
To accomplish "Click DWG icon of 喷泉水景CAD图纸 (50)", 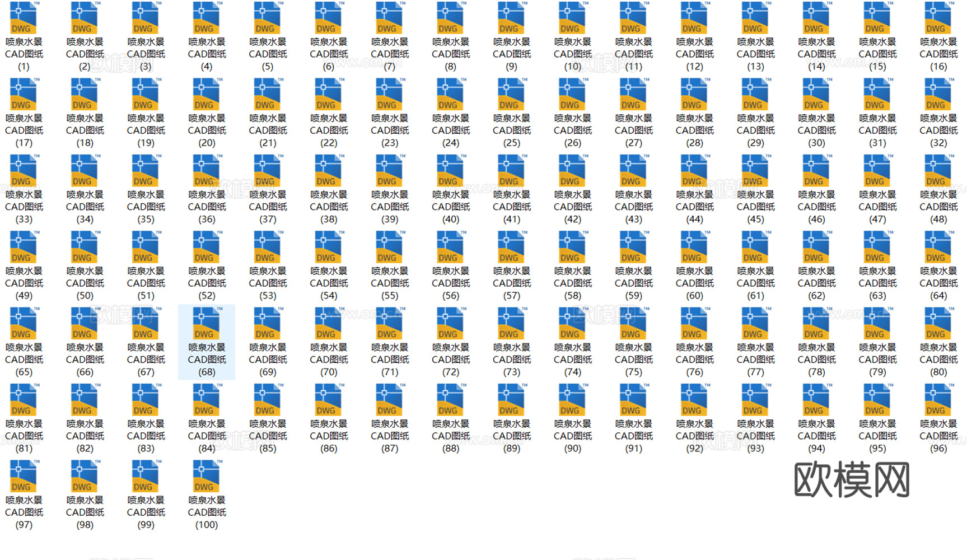I will pos(85,247).
